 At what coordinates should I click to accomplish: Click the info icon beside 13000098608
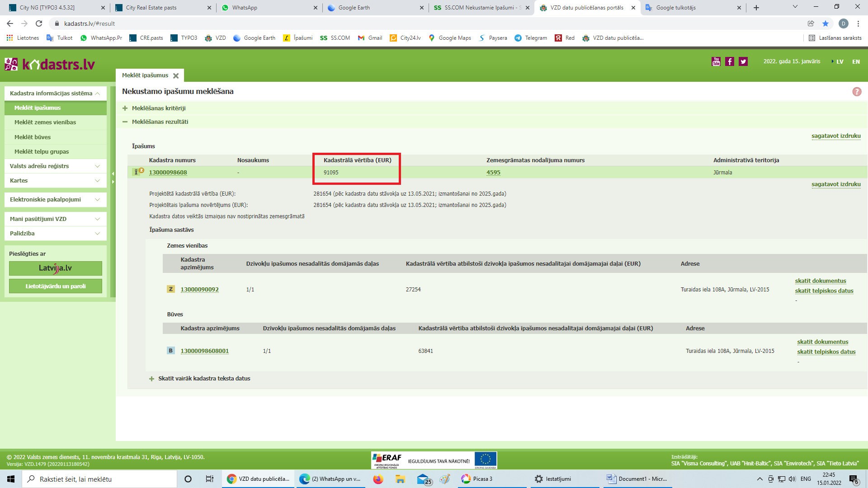(136, 172)
